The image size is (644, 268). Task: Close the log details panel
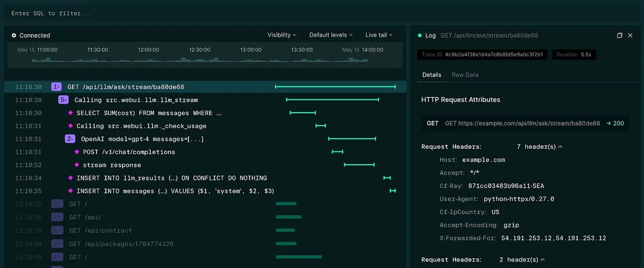(x=631, y=35)
